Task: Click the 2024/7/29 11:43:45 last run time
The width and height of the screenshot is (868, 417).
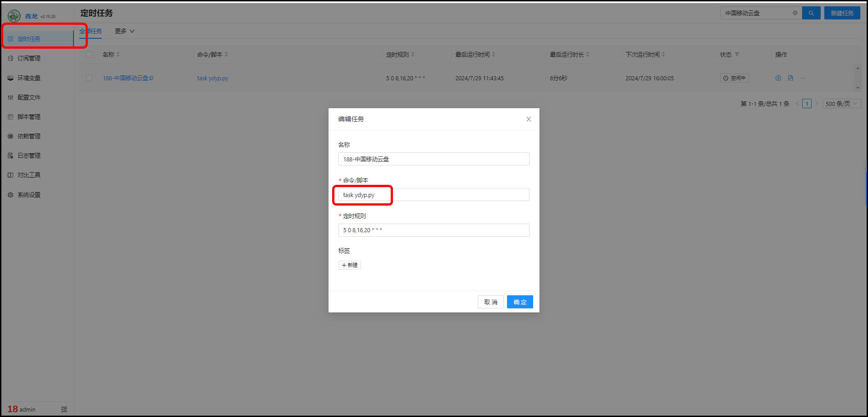Action: (x=480, y=78)
